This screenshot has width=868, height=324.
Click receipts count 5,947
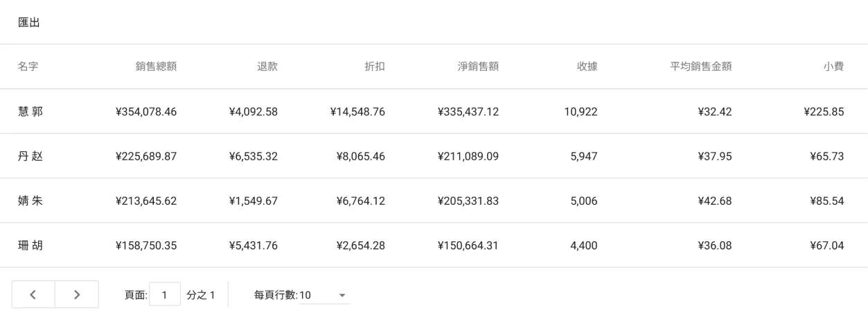584,156
